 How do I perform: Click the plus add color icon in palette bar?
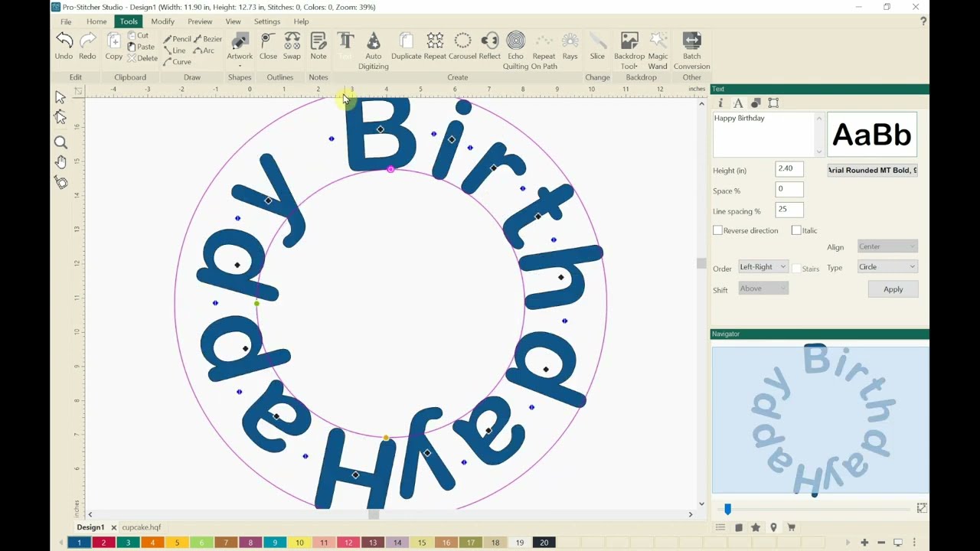(864, 543)
